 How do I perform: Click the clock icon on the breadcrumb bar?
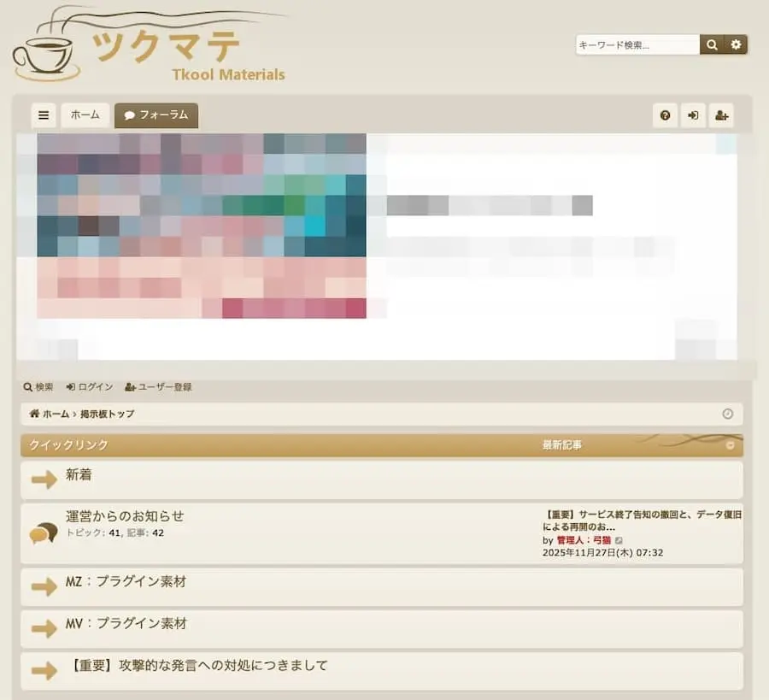pyautogui.click(x=729, y=414)
